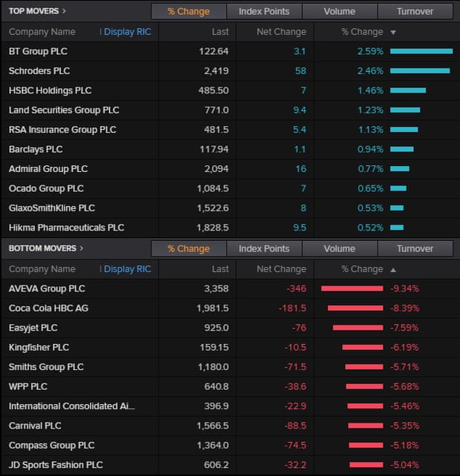Select Ocado Group PLC company name

pos(46,188)
